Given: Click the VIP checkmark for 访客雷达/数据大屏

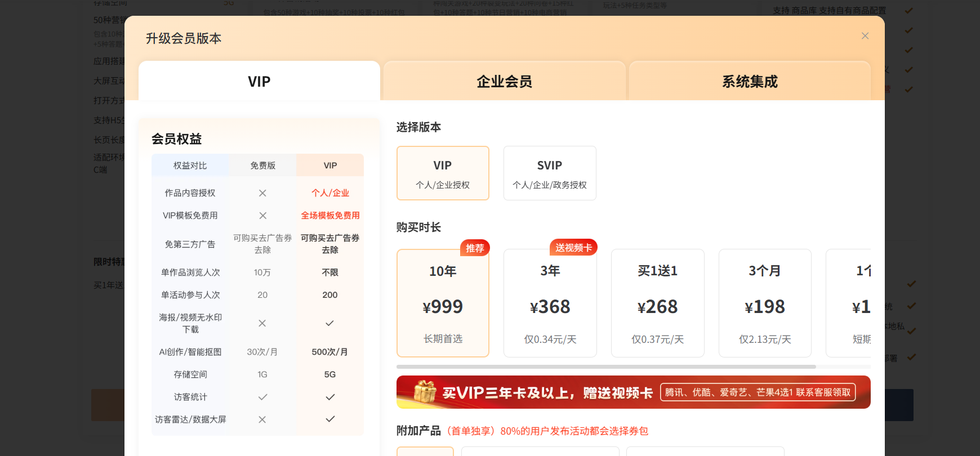Looking at the screenshot, I should pos(330,419).
